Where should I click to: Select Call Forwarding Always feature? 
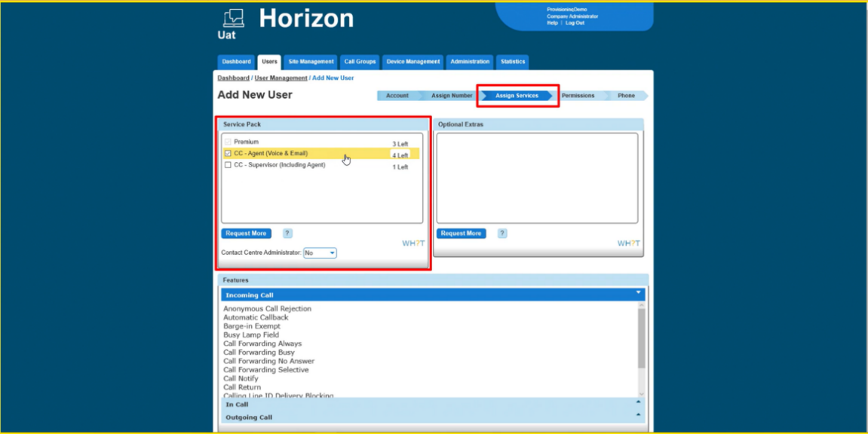coord(262,344)
